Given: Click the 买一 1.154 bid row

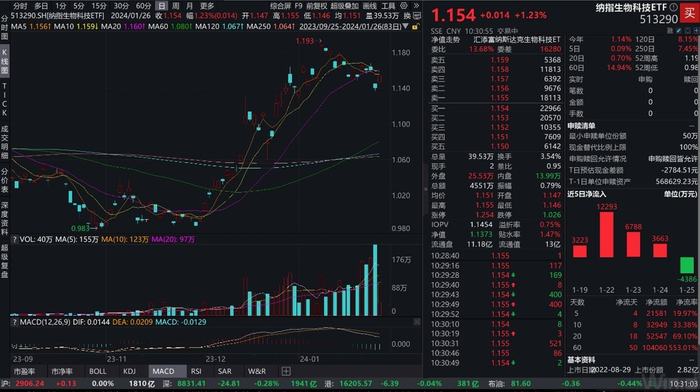Looking at the screenshot, I should 496,108.
